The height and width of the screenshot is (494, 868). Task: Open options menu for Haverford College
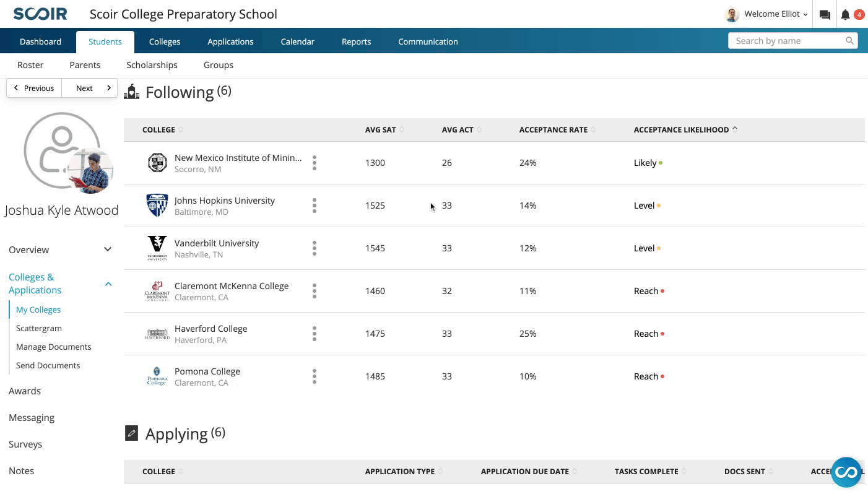315,334
